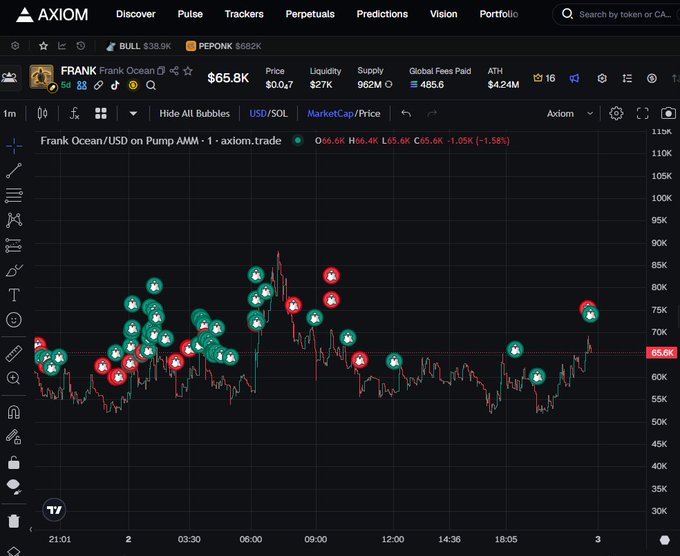This screenshot has height=556, width=680.
Task: Open the indicators fx menu
Action: (x=75, y=114)
